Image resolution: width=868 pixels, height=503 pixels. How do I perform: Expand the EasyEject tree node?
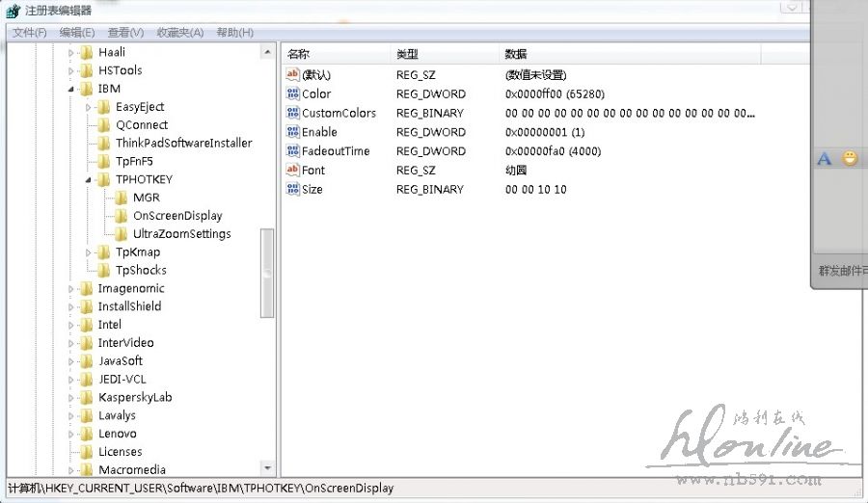88,107
